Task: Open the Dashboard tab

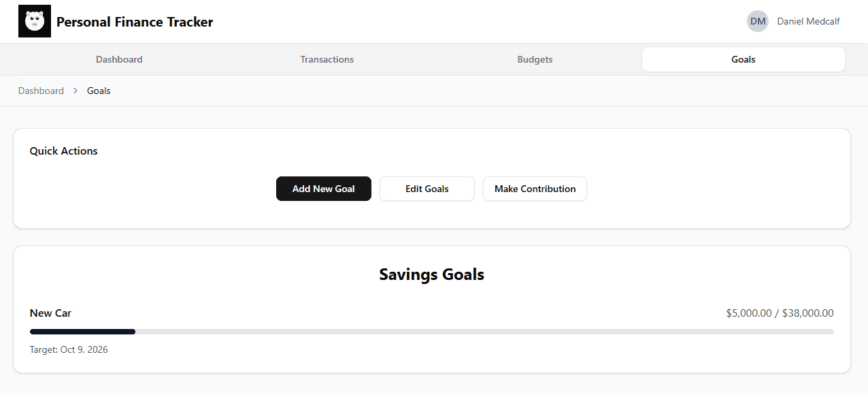Action: [119, 59]
